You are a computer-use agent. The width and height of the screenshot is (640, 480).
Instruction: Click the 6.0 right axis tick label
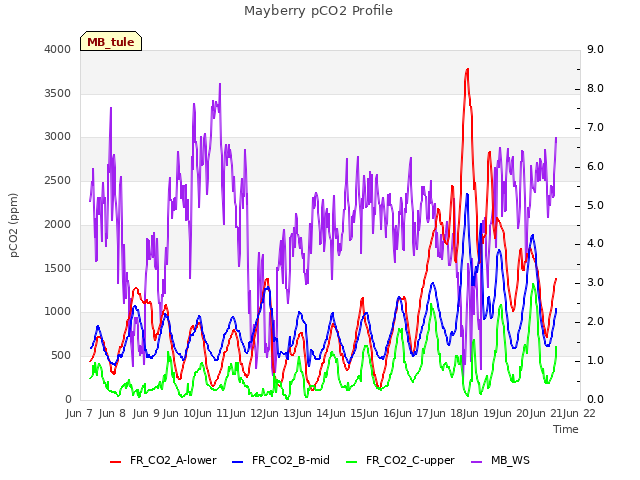(595, 167)
